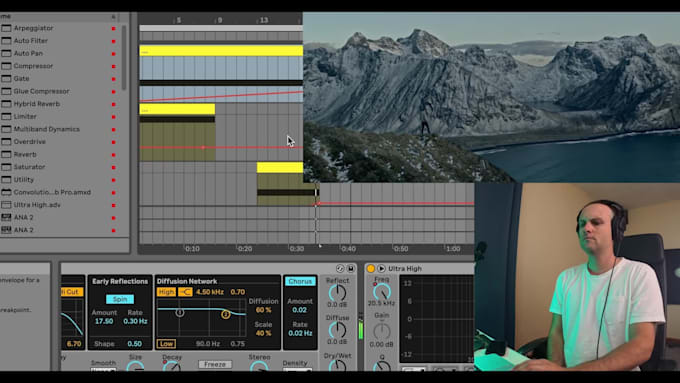Viewport: 680px width, 383px height.
Task: Fold the Ultra High device with triangle
Action: click(x=381, y=268)
